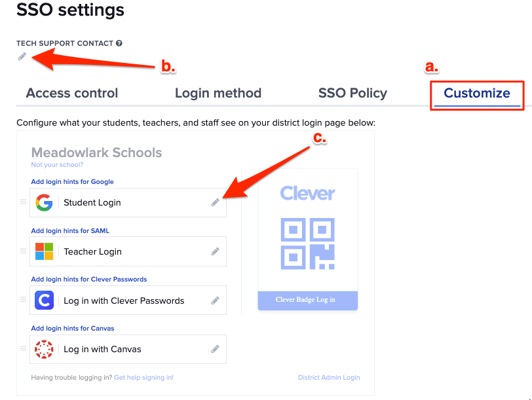The width and height of the screenshot is (532, 400).
Task: Open the Login method tab
Action: pos(218,94)
